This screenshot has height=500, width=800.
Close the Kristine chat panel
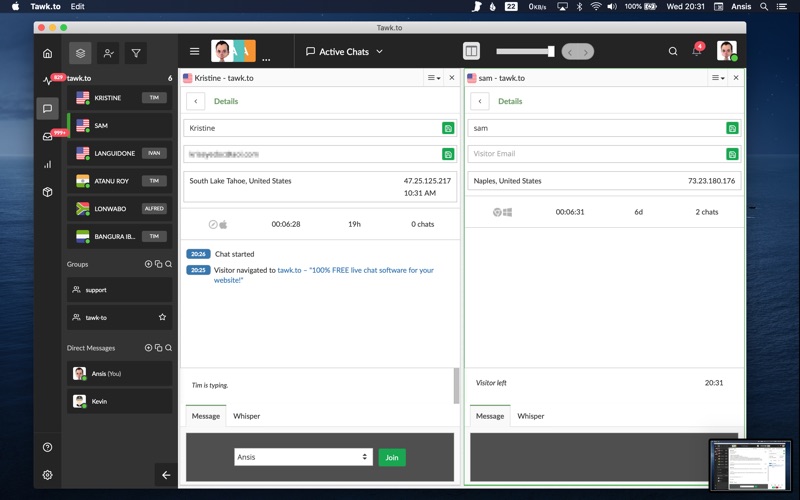pos(452,78)
